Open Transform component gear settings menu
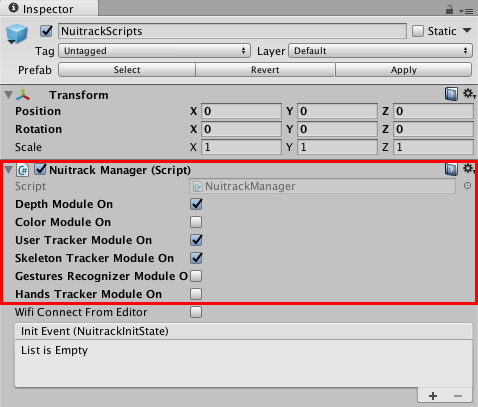Image resolution: width=478 pixels, height=407 pixels. 469,94
